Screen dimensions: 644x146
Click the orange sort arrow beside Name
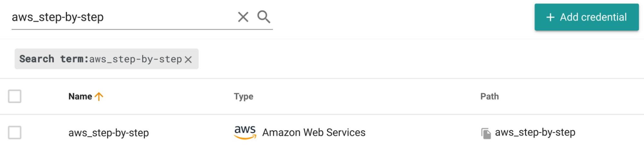(99, 97)
